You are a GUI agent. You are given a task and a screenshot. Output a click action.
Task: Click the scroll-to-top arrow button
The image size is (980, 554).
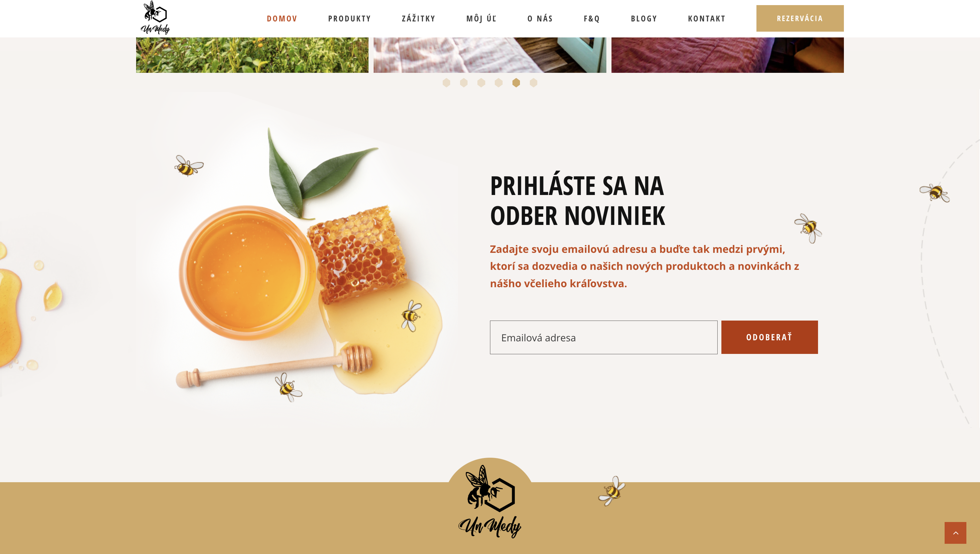[x=955, y=533]
